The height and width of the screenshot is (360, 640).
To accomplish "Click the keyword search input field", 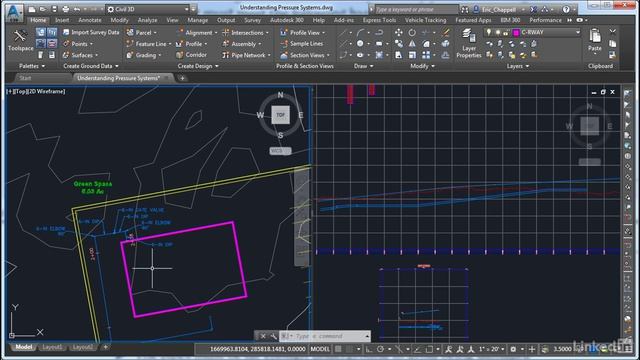I will pyautogui.click(x=416, y=9).
